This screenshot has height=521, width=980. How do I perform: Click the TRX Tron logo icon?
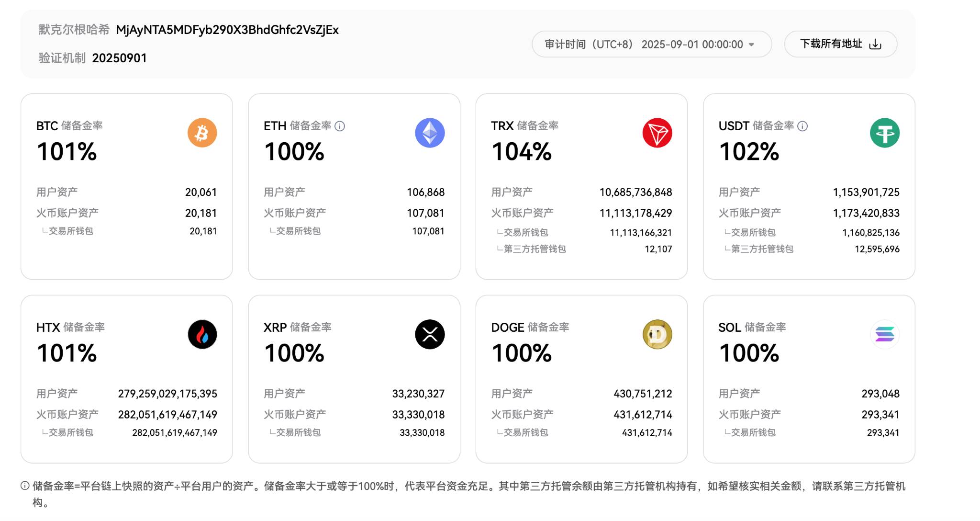coord(658,133)
